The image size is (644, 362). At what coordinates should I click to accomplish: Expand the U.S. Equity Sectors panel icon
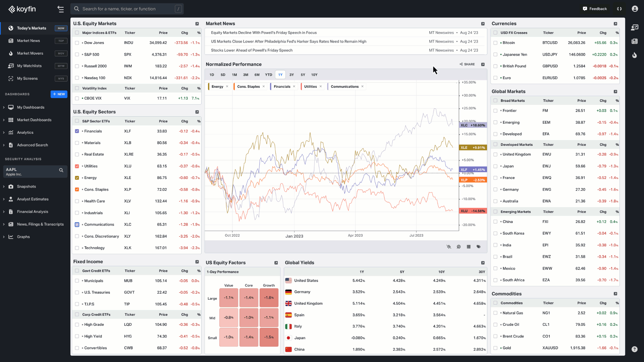click(197, 112)
